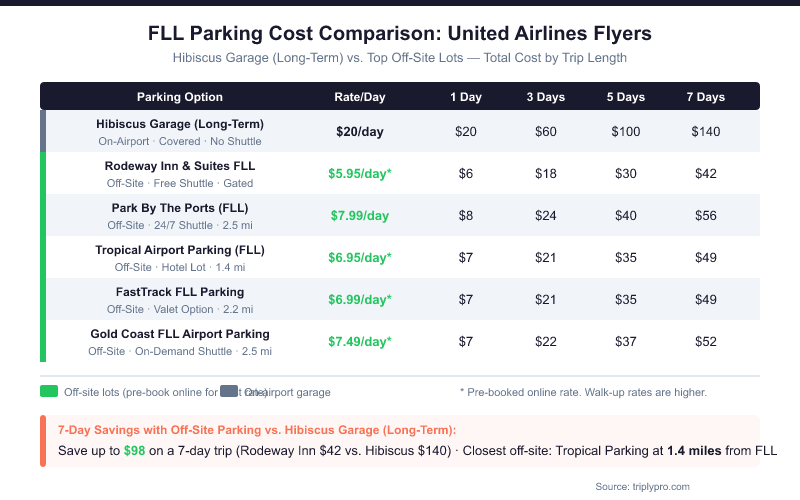Select Tropical Airport Parking (FLL) name
Viewport: 800px width, 500px height.
pyautogui.click(x=180, y=250)
